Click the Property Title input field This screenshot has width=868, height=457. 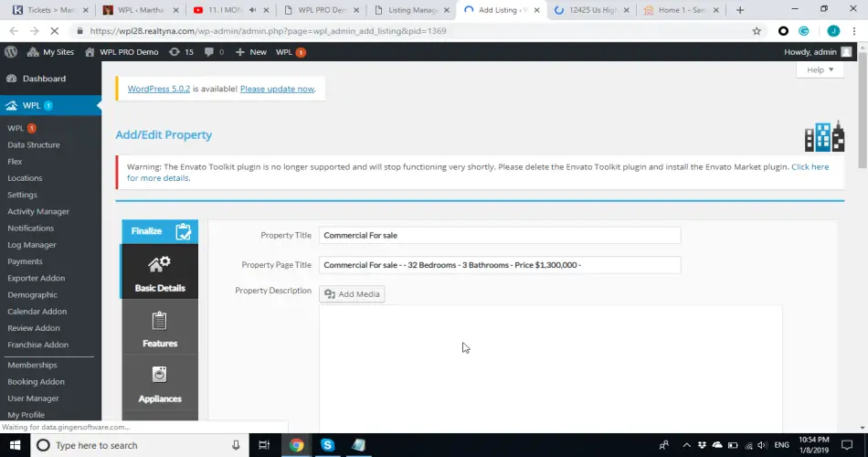[499, 236]
